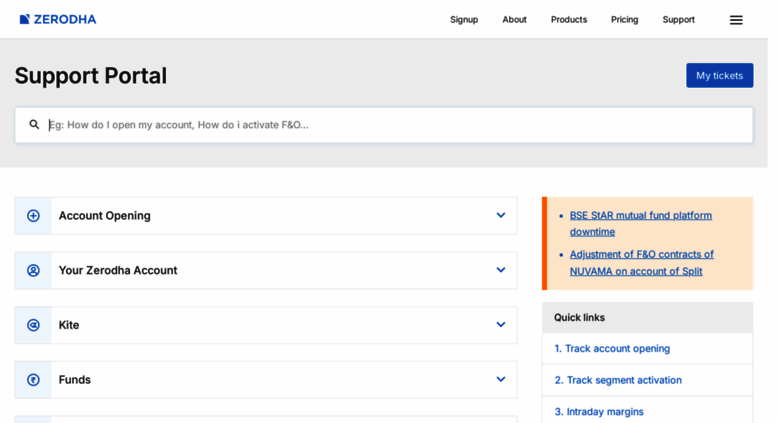Expand the Kite section chevron
The height and width of the screenshot is (423, 777).
pyautogui.click(x=501, y=324)
